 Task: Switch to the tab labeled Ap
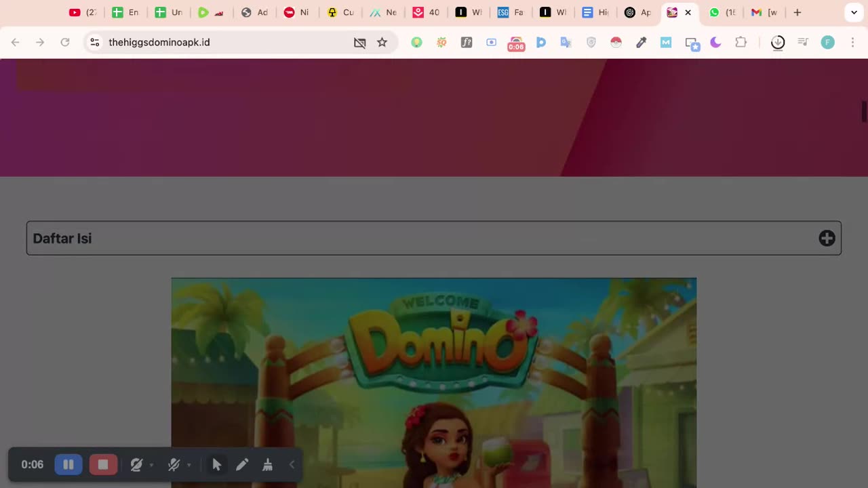pyautogui.click(x=637, y=12)
